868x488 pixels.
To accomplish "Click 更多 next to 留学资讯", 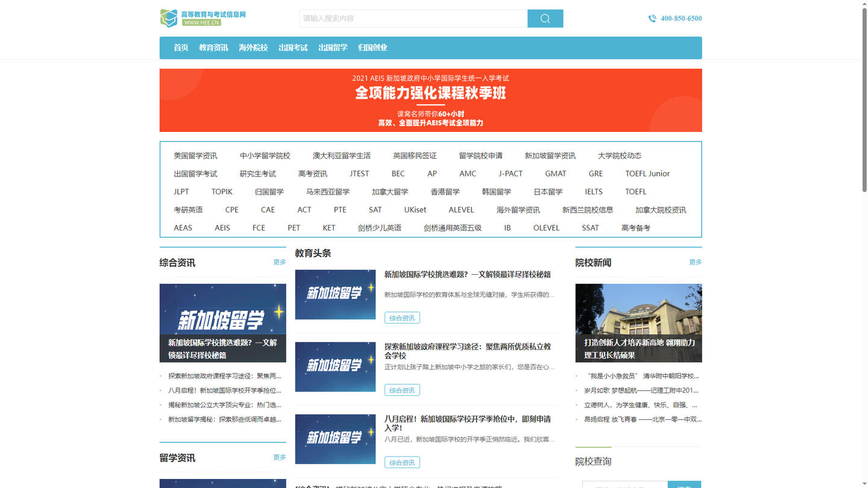I will [x=280, y=457].
